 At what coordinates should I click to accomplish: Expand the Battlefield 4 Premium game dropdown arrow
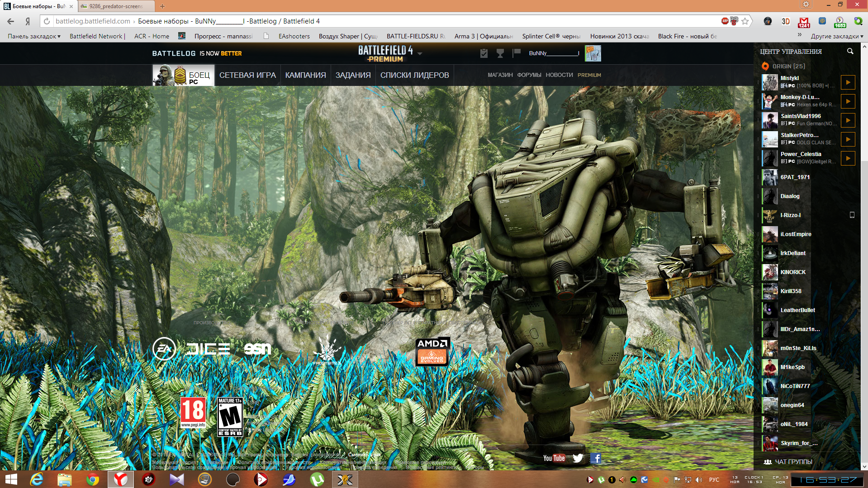pyautogui.click(x=420, y=53)
